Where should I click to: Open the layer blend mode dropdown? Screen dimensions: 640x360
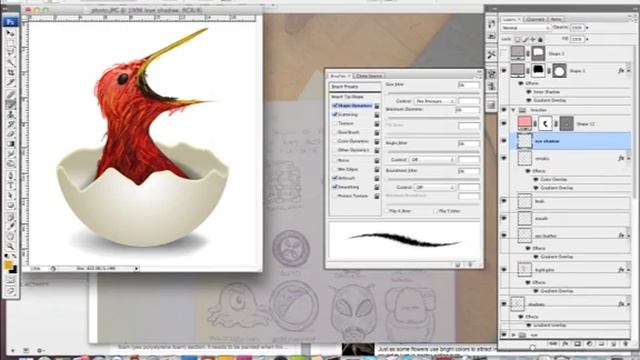pyautogui.click(x=526, y=28)
